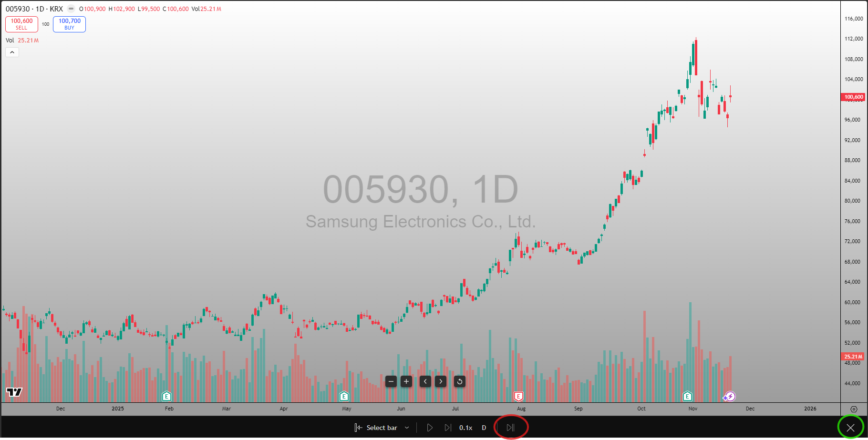Screen dimensions: 868x440
Task: Start replay with the play button
Action: click(x=430, y=428)
